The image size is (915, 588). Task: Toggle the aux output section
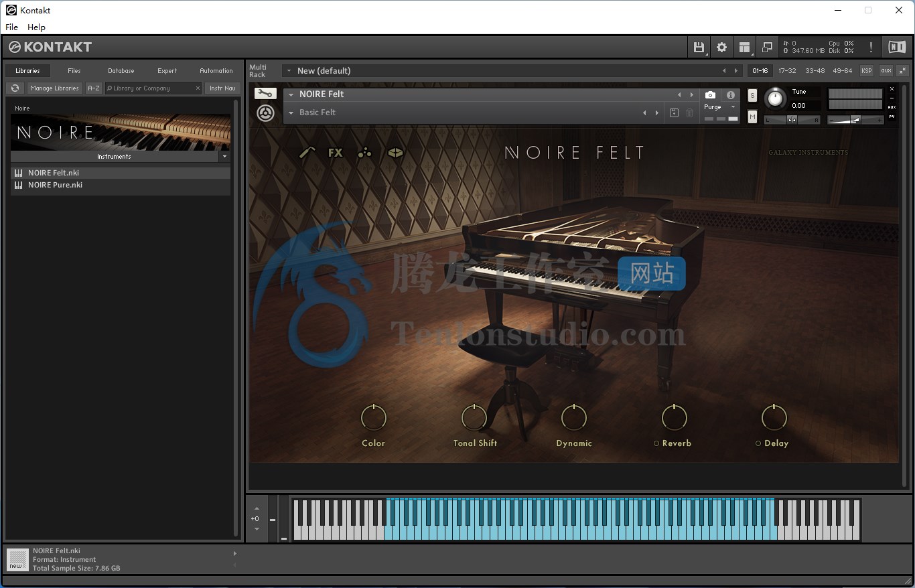[886, 70]
